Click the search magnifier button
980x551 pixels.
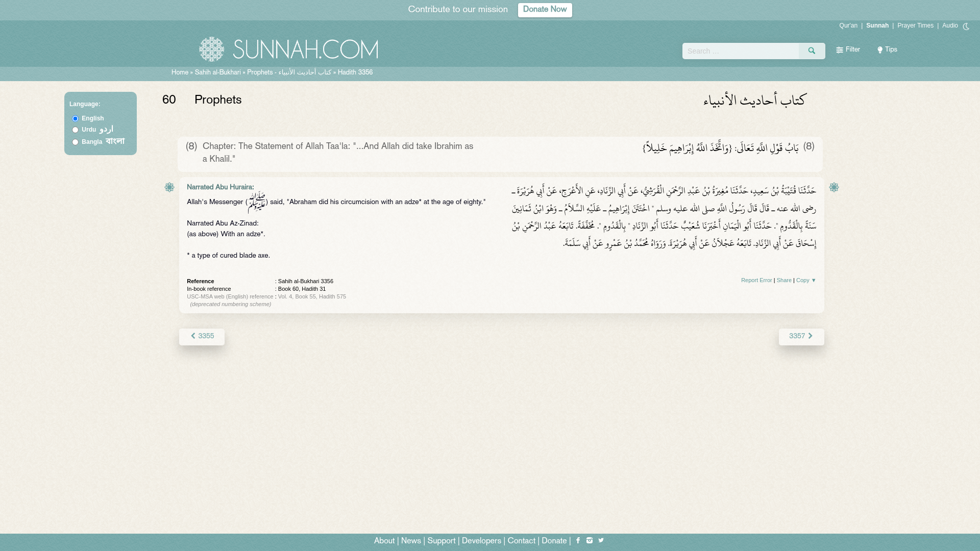[812, 51]
